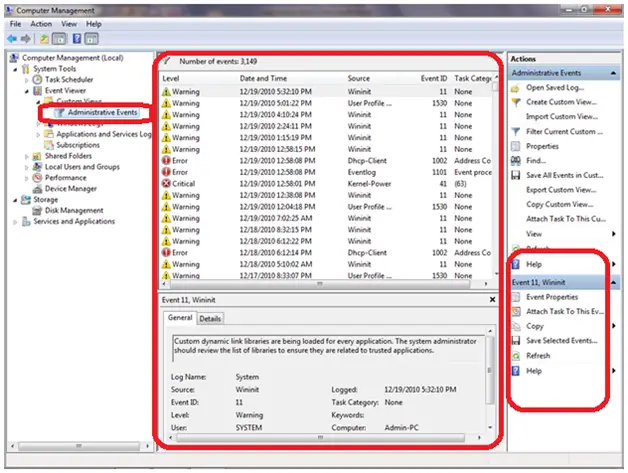Image resolution: width=628 pixels, height=473 pixels.
Task: Click the Up One Level folder icon
Action: (x=44, y=39)
